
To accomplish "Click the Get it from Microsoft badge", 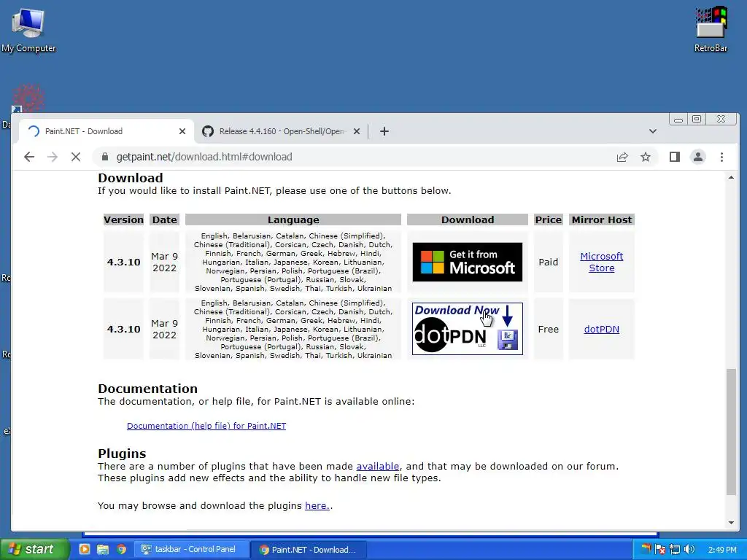I will [x=468, y=262].
